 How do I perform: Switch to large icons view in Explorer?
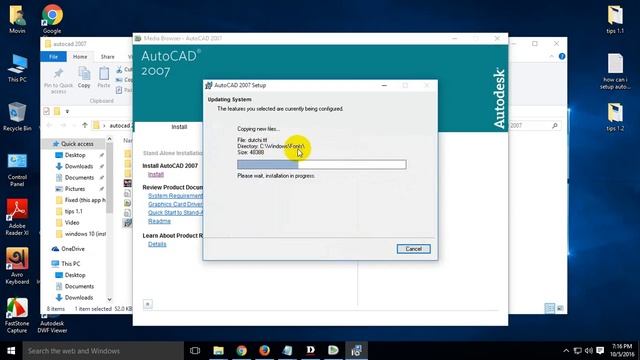point(560,308)
